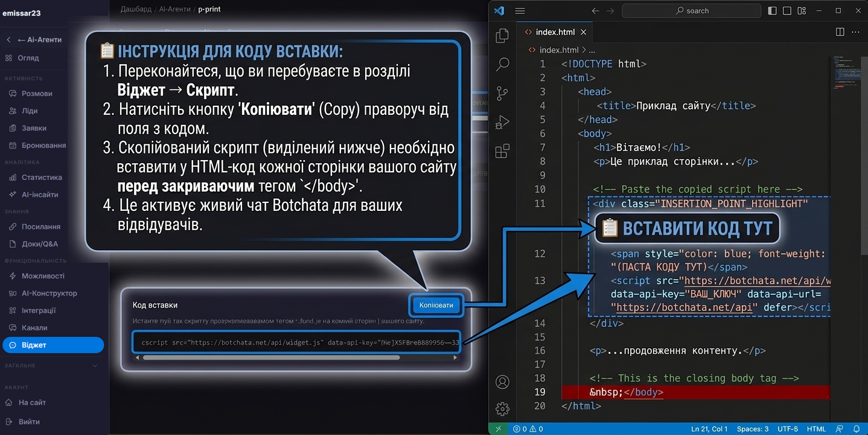Screen dimensions: 868x435
Task: Open the Extensions view in VS Code
Action: [x=502, y=151]
